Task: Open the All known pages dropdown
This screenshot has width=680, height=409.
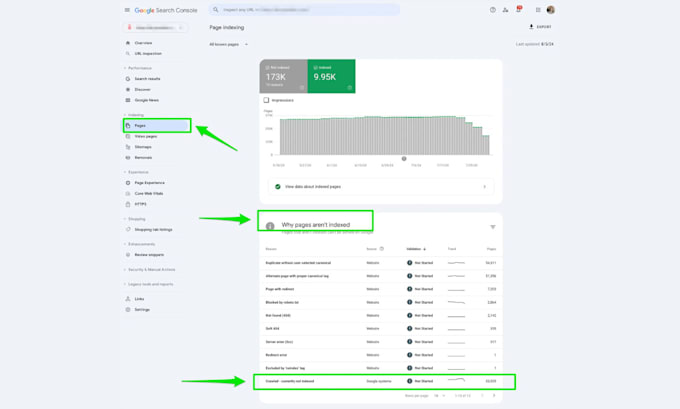Action: coord(229,44)
